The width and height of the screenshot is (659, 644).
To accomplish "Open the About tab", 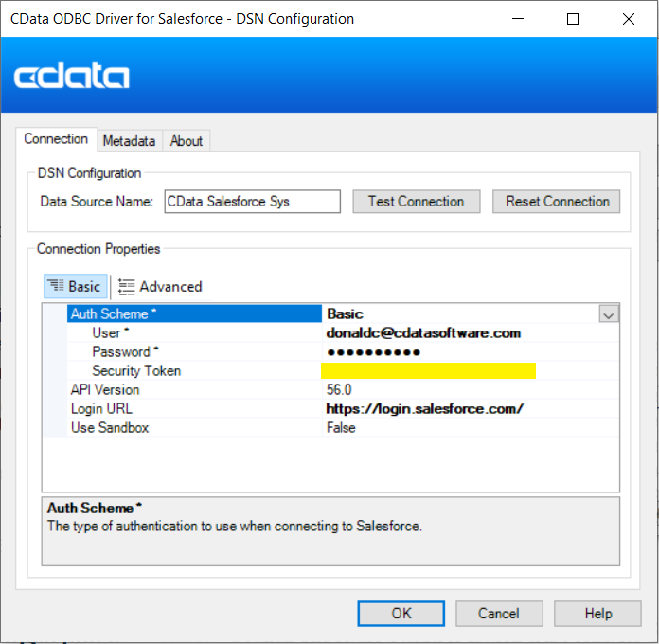I will pos(187,141).
